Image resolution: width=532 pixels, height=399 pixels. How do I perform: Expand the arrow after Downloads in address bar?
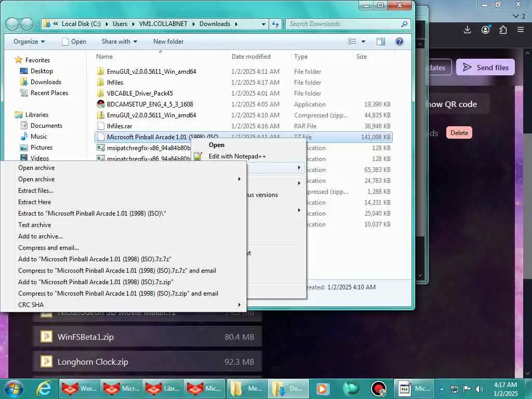coord(236,24)
